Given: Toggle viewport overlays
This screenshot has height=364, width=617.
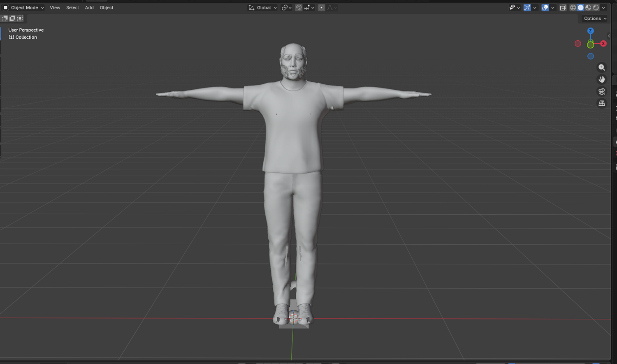Looking at the screenshot, I should click(545, 7).
